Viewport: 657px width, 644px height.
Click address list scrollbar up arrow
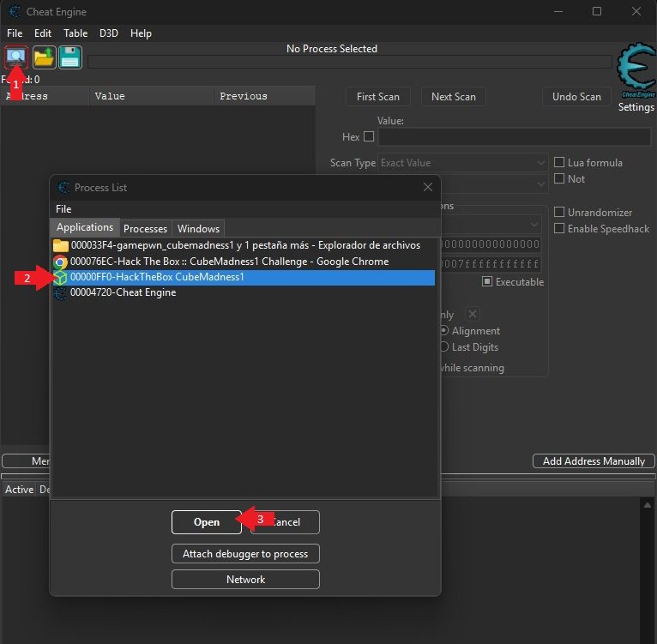[648, 505]
